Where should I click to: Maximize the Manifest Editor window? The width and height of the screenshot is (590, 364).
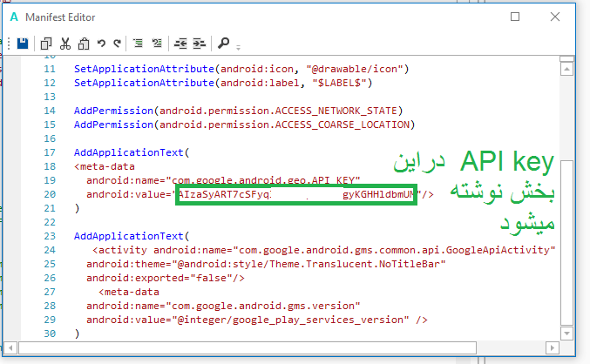point(515,17)
